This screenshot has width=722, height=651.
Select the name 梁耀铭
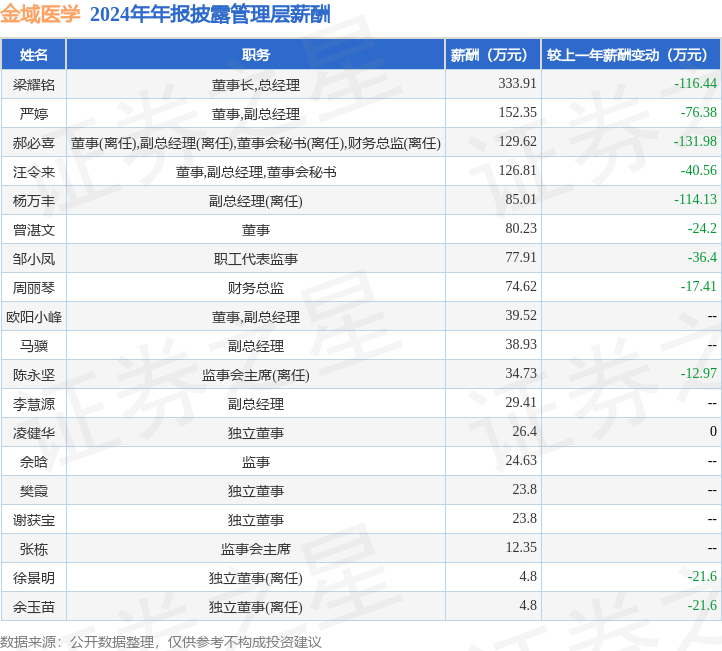coord(34,85)
